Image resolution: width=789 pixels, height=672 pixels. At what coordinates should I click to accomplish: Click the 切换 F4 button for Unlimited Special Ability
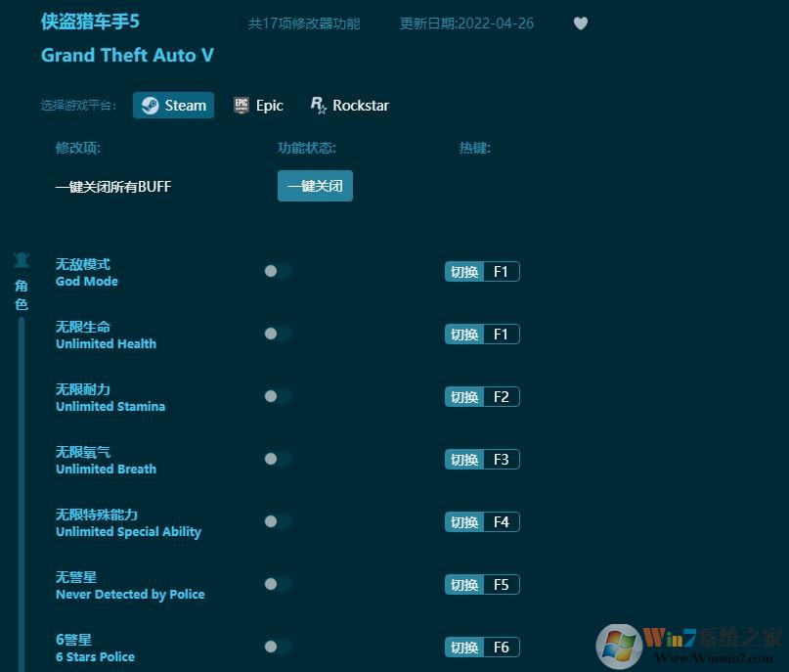(x=481, y=521)
